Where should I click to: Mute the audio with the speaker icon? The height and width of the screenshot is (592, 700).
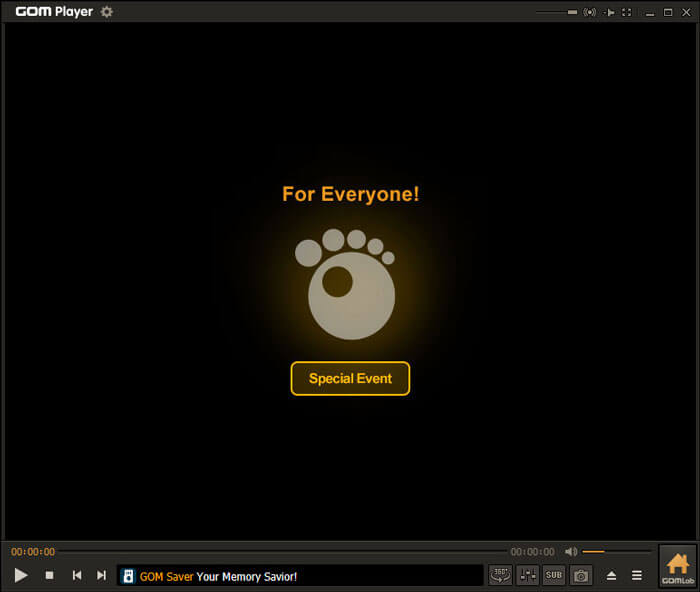[x=571, y=552]
